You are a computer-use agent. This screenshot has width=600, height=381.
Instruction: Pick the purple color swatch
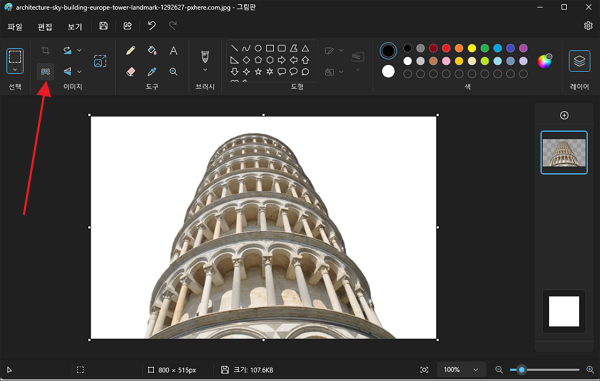pyautogui.click(x=523, y=48)
